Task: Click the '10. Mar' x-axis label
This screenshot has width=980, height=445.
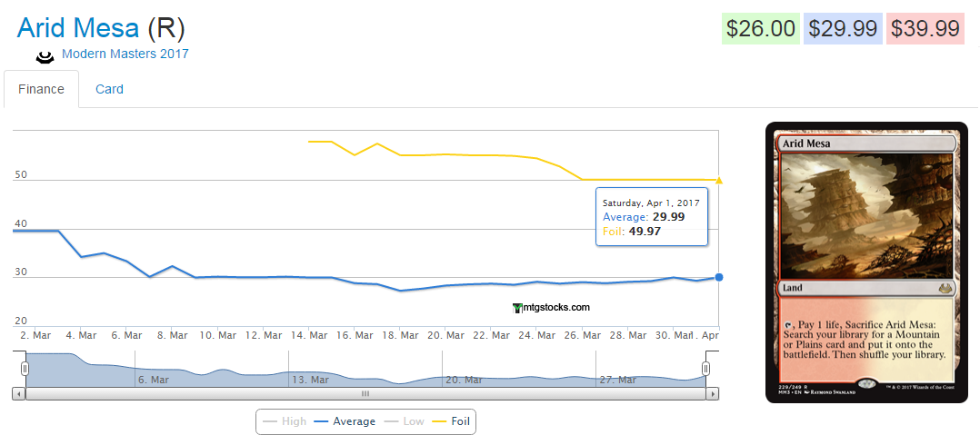Action: [x=217, y=335]
